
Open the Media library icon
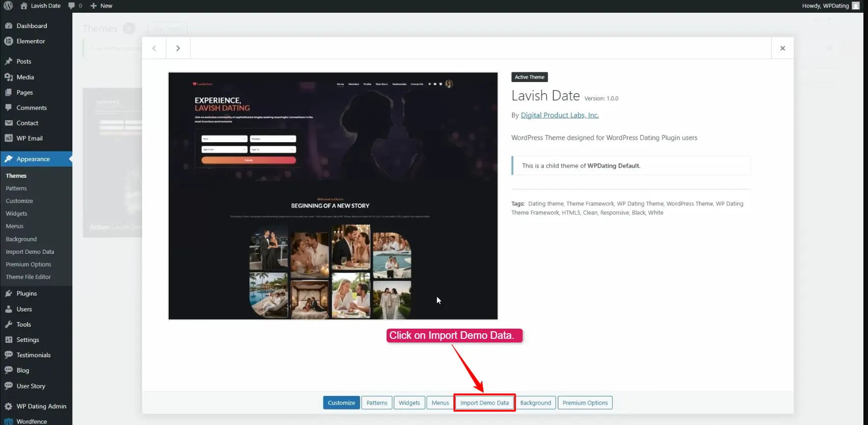9,77
